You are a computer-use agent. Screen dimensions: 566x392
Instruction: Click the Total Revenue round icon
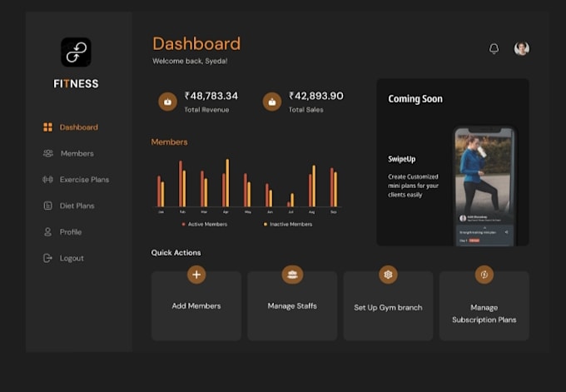(167, 102)
